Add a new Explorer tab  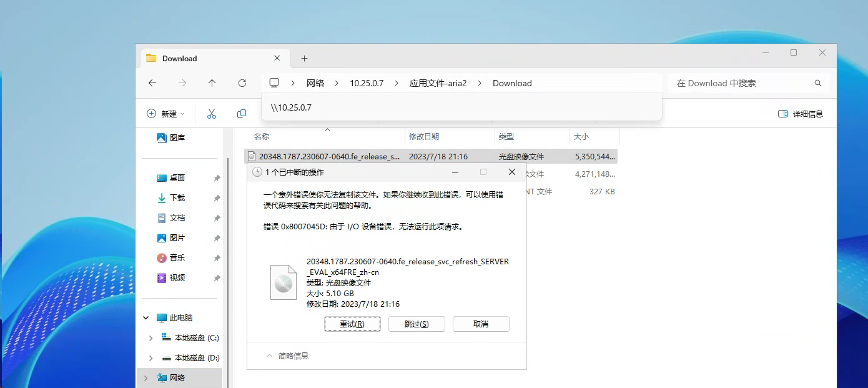click(304, 58)
